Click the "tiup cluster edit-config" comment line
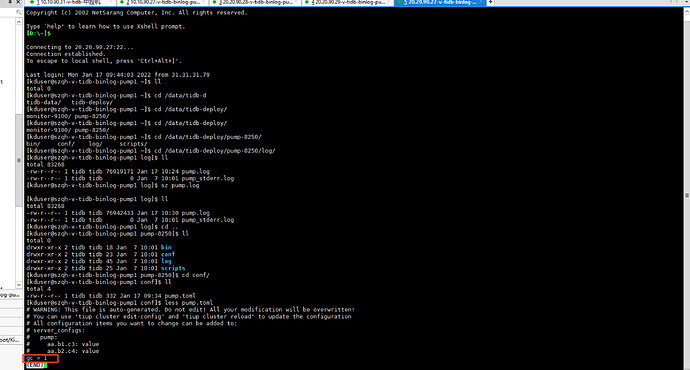This screenshot has width=690, height=370. point(189,316)
